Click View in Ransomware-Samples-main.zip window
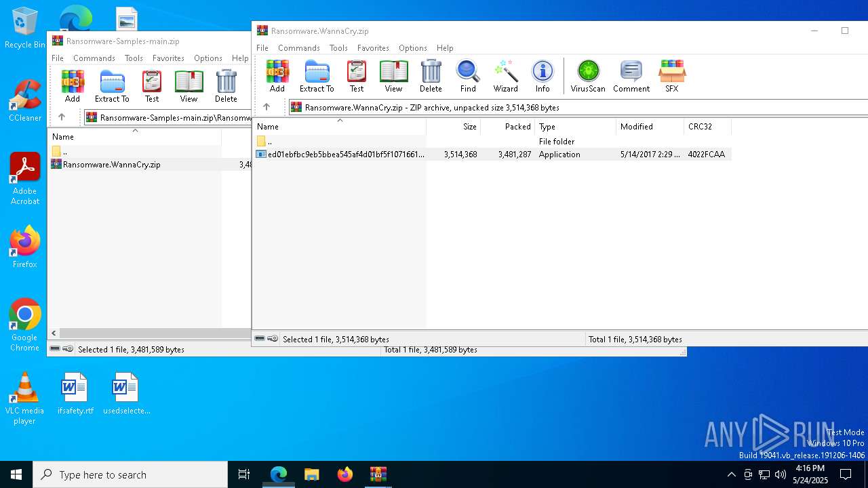This screenshot has height=488, width=868. pos(189,86)
